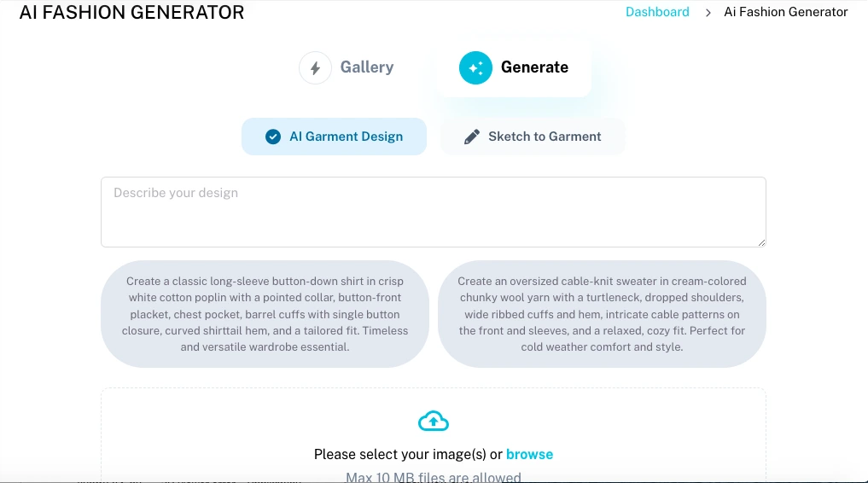Click the sparkle icon on Generate
Image resolution: width=868 pixels, height=483 pixels.
click(x=475, y=68)
